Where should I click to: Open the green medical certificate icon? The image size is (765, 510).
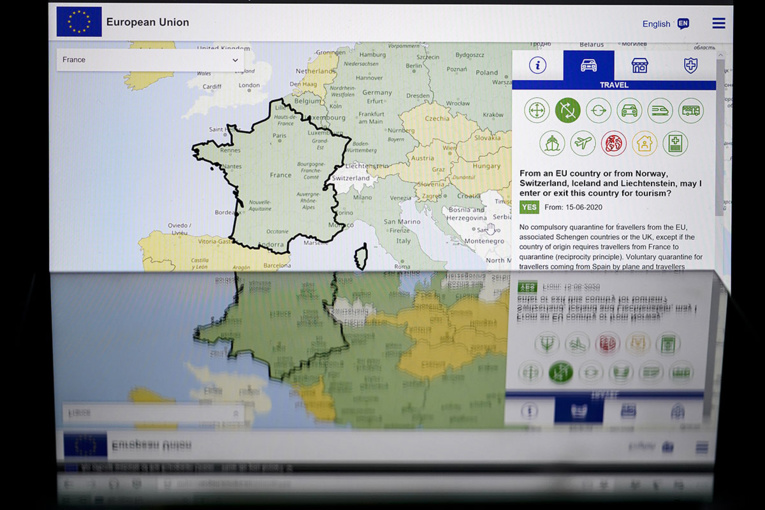[675, 143]
